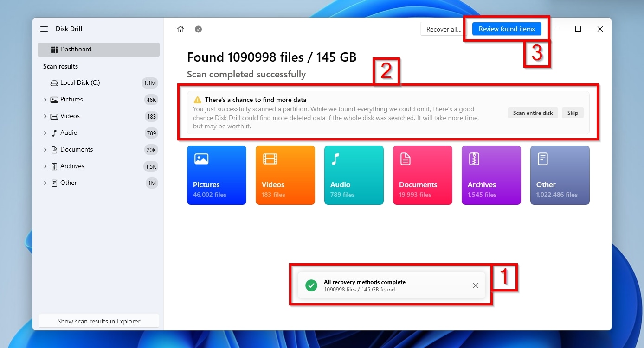Click the 1M badge next to Other
644x348 pixels.
click(152, 183)
